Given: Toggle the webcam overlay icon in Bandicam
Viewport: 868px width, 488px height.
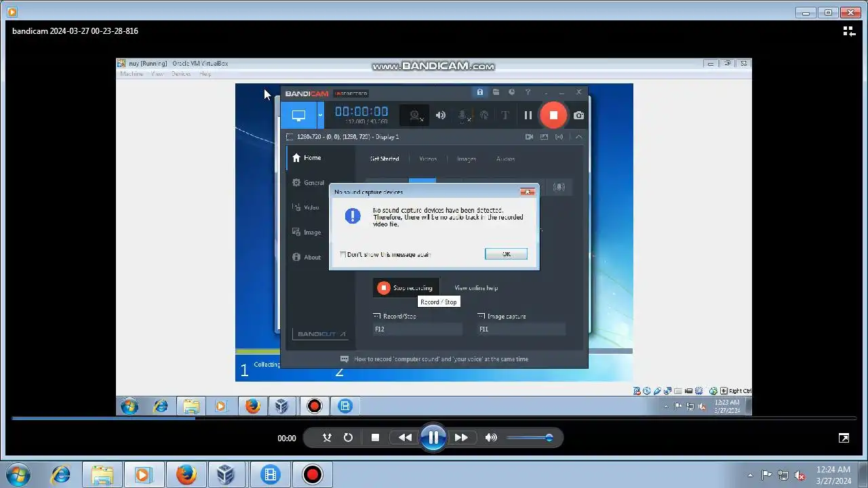Looking at the screenshot, I should click(x=416, y=115).
